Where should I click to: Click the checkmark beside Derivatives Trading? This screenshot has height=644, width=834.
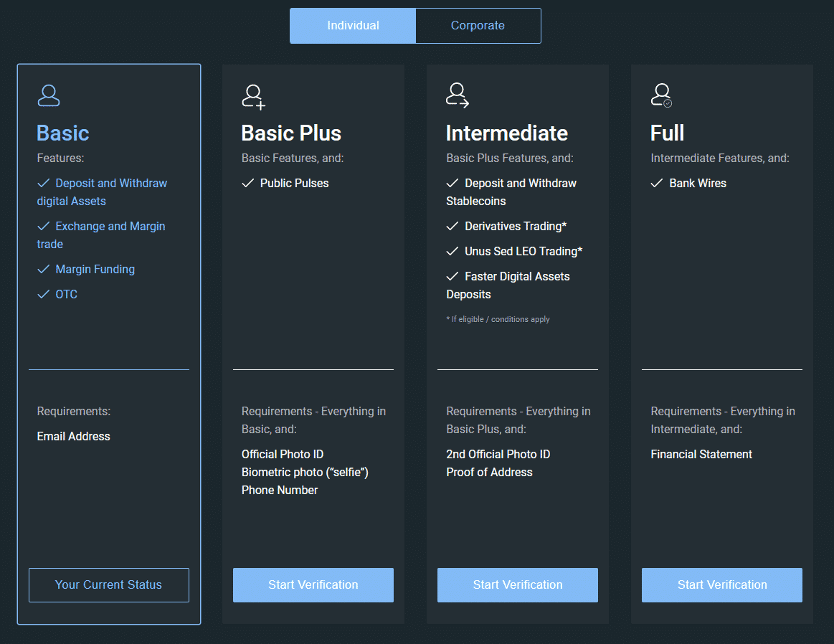pos(452,227)
